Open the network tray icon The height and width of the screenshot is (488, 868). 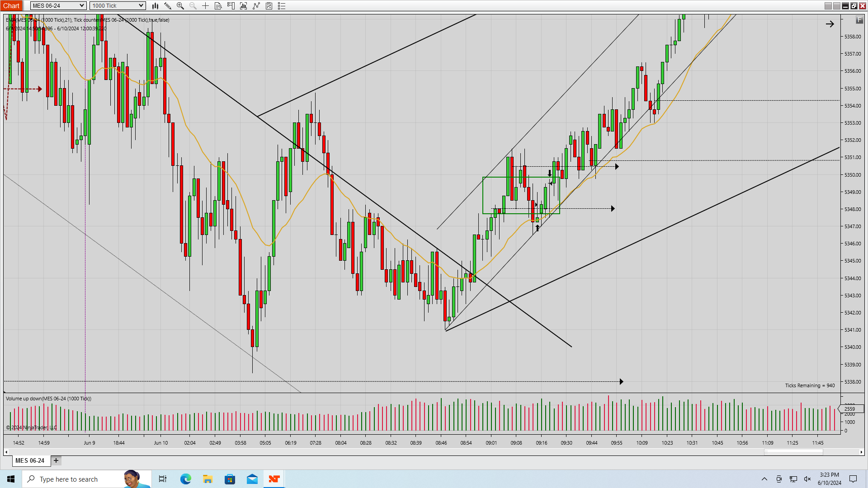tap(793, 479)
